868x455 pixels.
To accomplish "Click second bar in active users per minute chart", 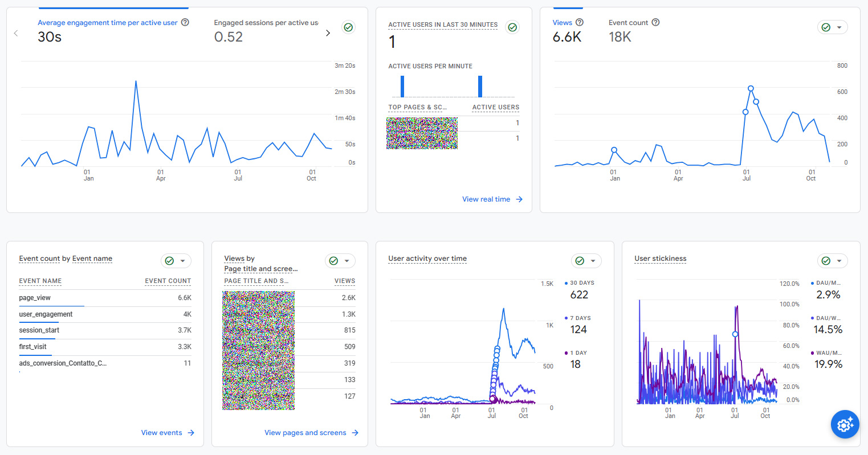I will coord(480,87).
